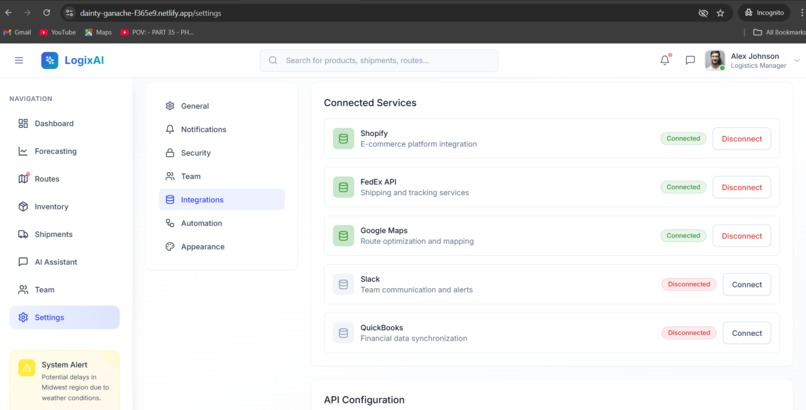Click the Forecasting chart icon

23,151
